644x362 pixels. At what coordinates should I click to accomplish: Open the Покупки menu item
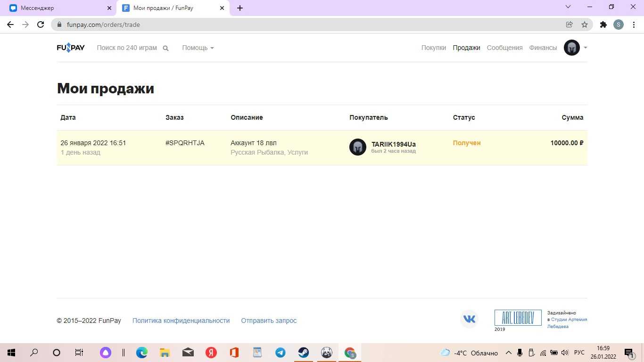tap(433, 48)
